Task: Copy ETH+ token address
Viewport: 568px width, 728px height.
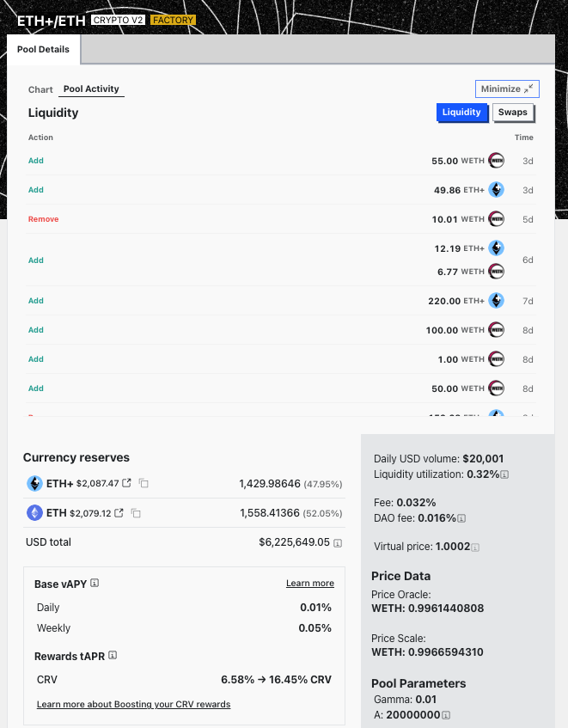Action: 144,484
